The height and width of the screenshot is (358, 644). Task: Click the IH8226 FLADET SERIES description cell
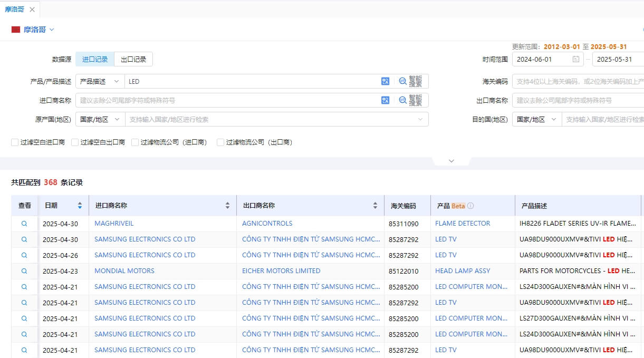pyautogui.click(x=577, y=224)
